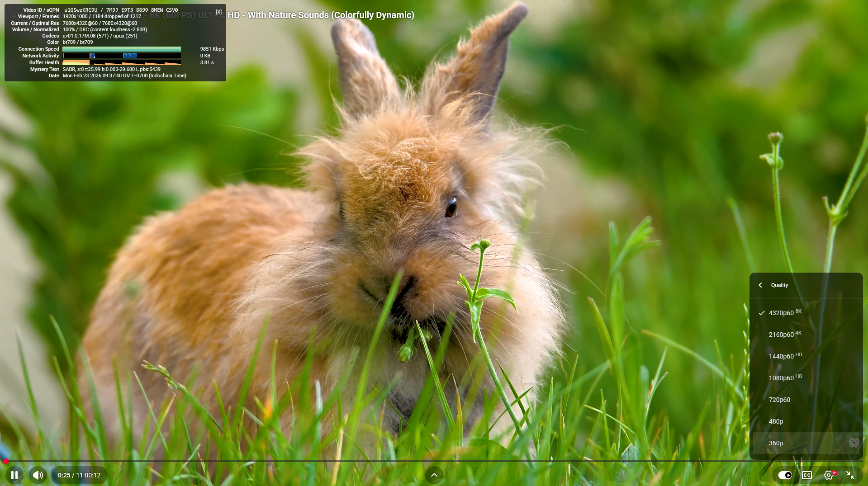Pause the video playback
Screen dimensions: 868x486
point(14,475)
